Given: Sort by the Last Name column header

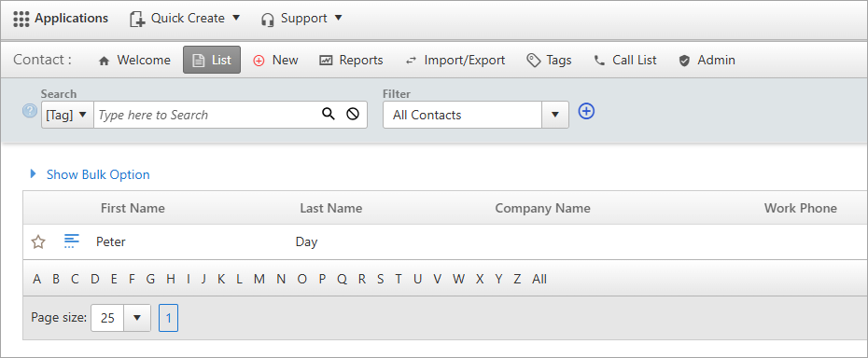Looking at the screenshot, I should (331, 208).
